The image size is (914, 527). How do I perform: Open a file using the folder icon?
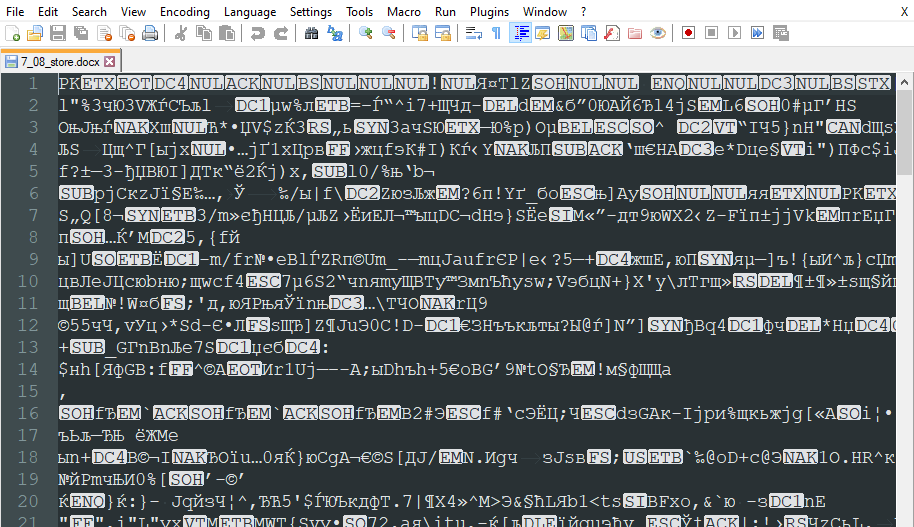[35, 33]
